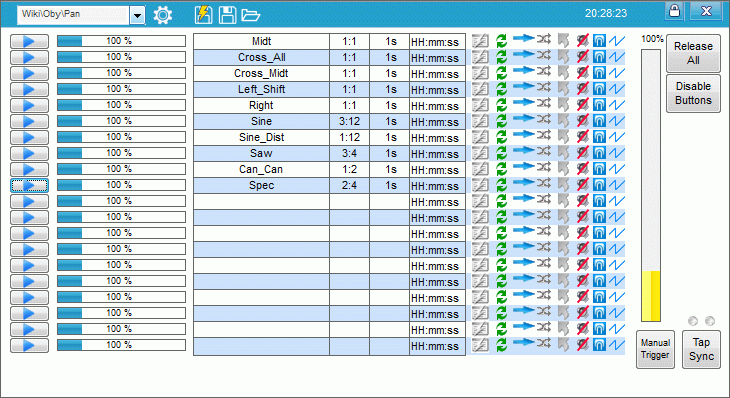Adjust the 100% intensity bar for Sine
The image size is (730, 398).
click(x=121, y=121)
